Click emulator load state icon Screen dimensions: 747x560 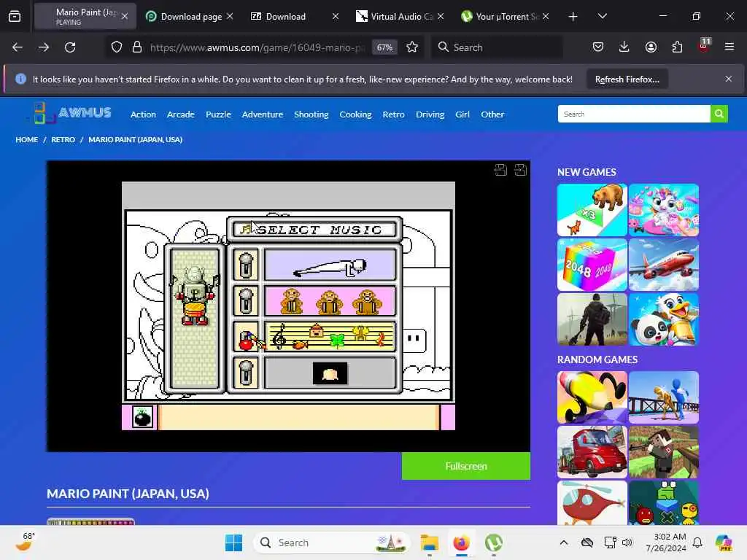coord(520,169)
